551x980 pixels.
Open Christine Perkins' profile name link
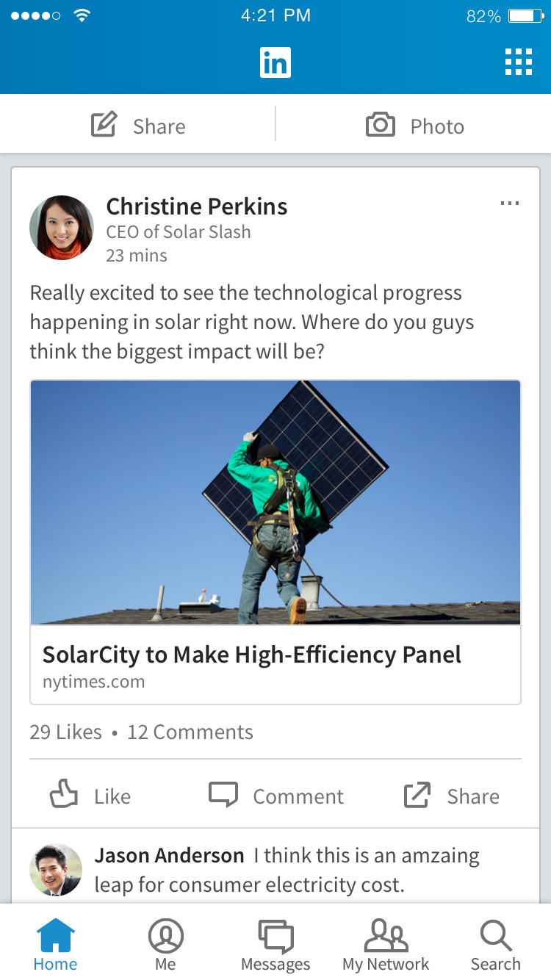pos(196,206)
